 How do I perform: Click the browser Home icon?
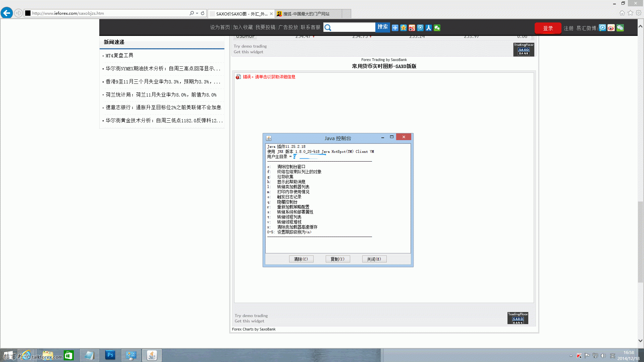coord(622,13)
